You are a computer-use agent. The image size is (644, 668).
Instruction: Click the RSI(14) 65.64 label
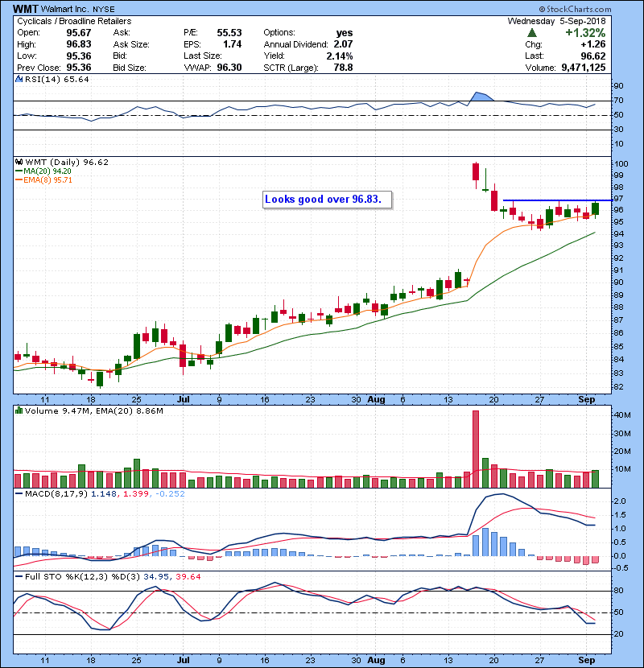tap(57, 79)
